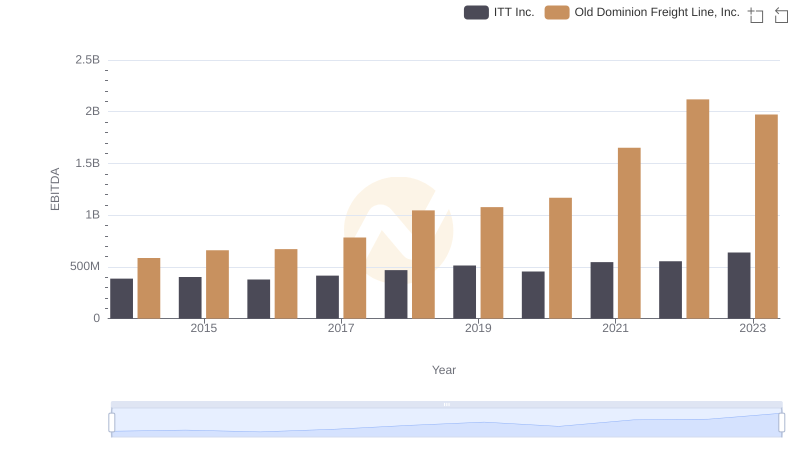800x461 pixels.
Task: Select the 2015 Old Dominion bar
Action: (217, 285)
